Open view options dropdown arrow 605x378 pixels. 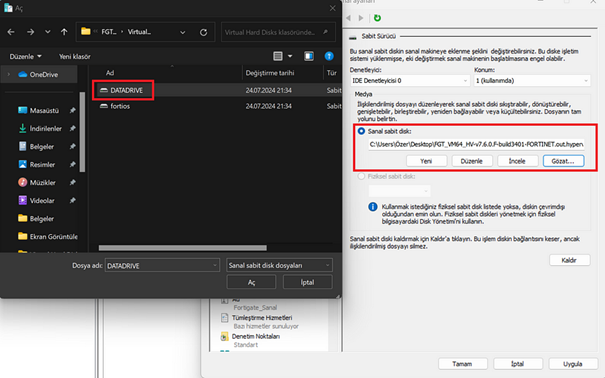click(x=290, y=56)
